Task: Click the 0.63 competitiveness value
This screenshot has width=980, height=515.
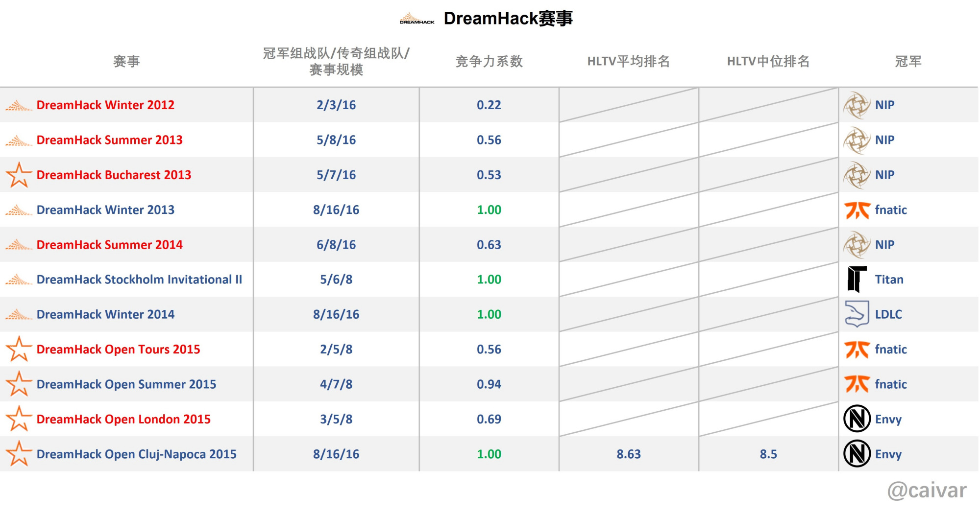Action: click(489, 245)
